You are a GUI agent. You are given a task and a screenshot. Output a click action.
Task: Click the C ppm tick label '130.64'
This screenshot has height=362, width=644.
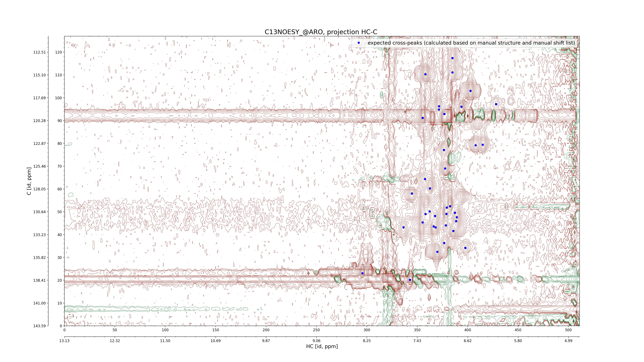(40, 212)
